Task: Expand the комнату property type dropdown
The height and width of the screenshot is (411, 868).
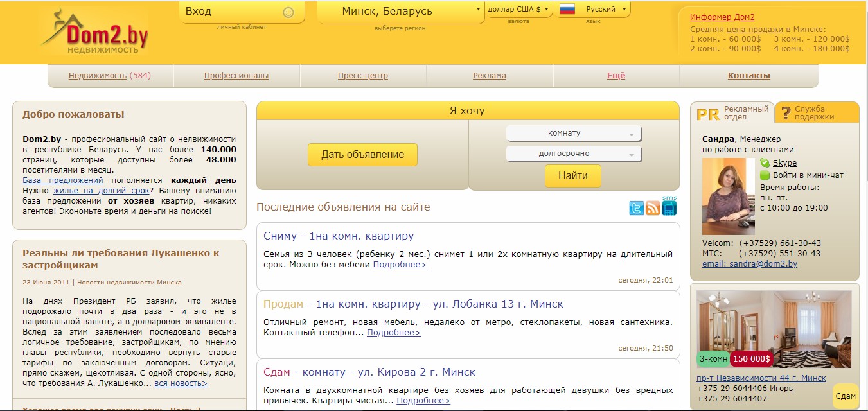Action: click(574, 133)
